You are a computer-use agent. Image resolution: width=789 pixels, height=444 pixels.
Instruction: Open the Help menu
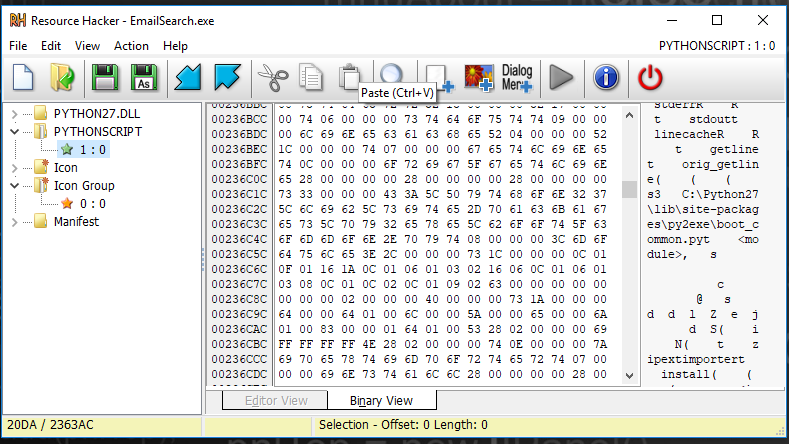point(175,46)
